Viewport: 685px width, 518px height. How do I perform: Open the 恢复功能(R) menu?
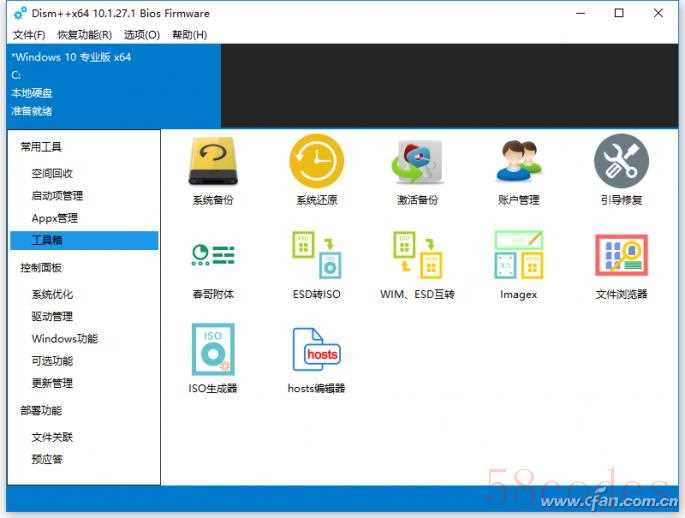coord(85,35)
